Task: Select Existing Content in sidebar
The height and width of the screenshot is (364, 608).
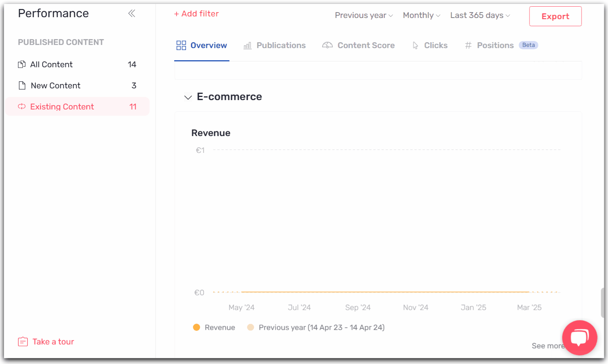Action: tap(78, 107)
